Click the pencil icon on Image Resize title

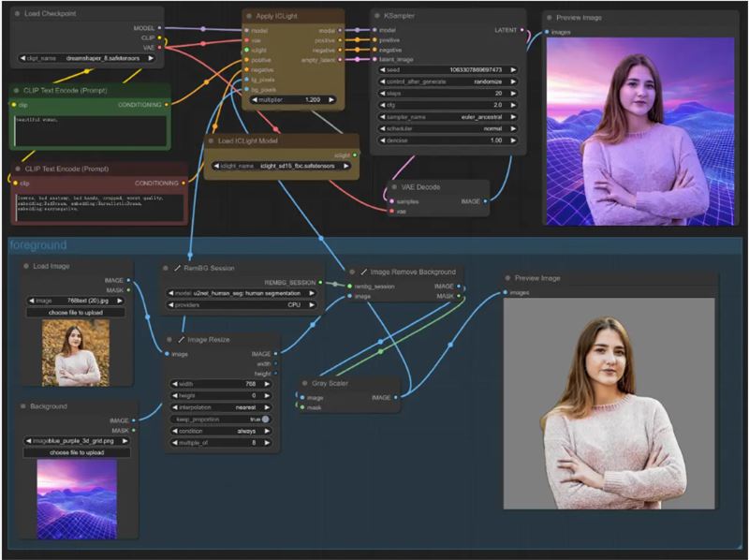181,340
